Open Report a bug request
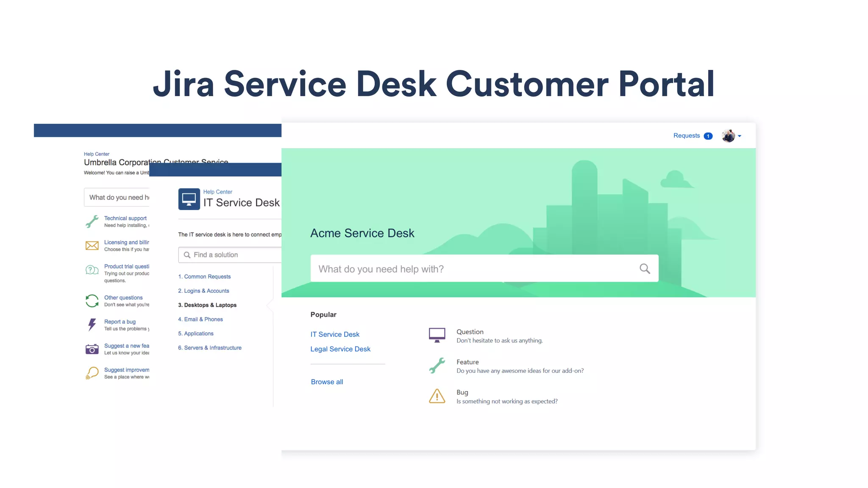The image size is (868, 488). [x=120, y=322]
